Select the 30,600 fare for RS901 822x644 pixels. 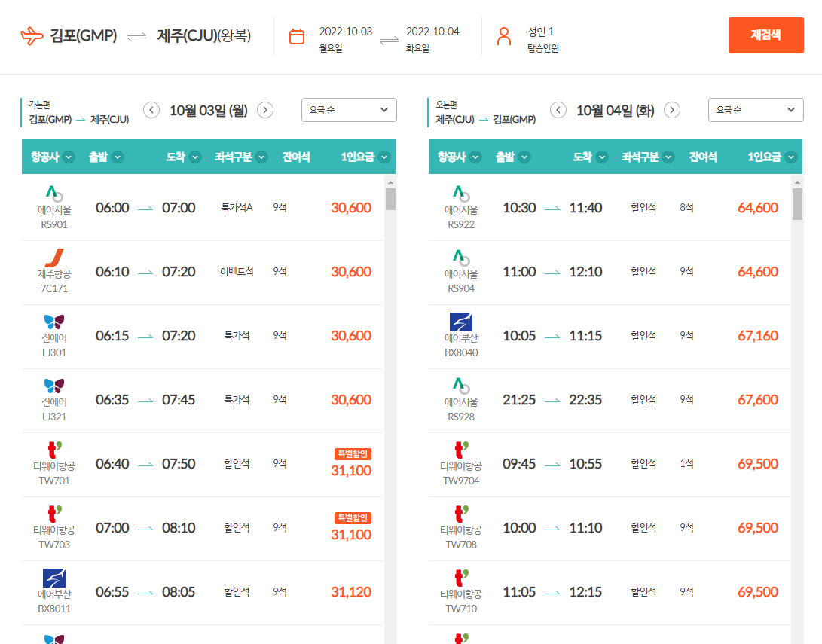click(350, 207)
